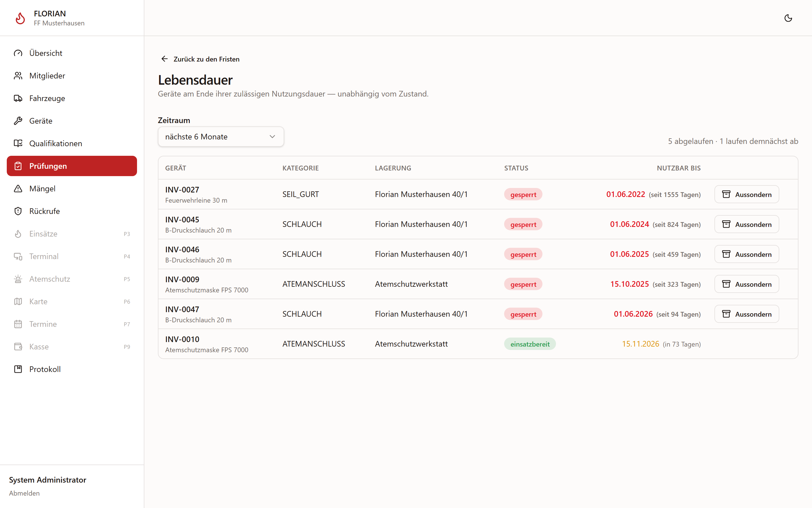Click Abmelden to log out

click(x=24, y=493)
